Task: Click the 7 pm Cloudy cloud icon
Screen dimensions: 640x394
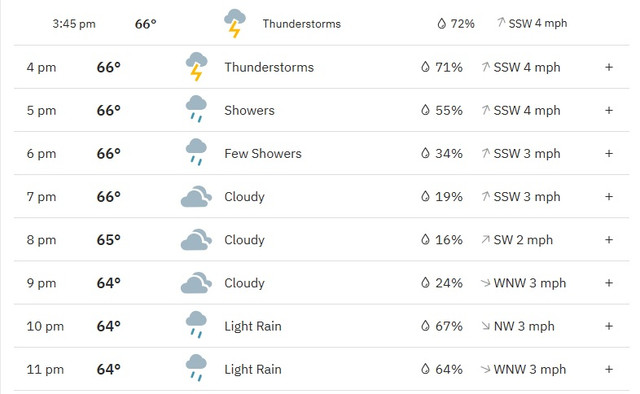Action: tap(196, 196)
